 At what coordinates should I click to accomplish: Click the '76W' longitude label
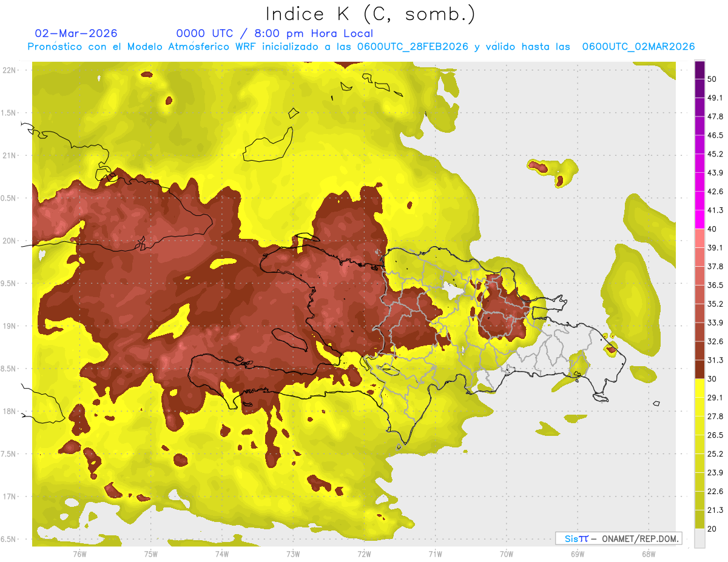79,554
